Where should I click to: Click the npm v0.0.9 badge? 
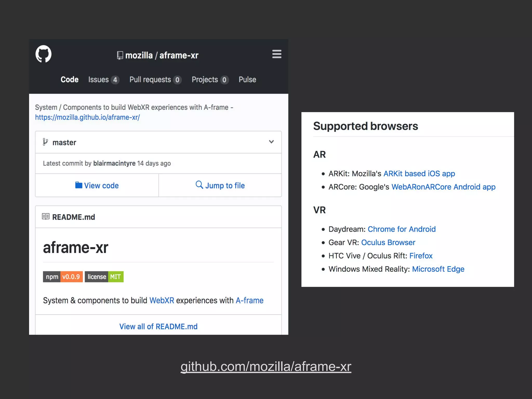[63, 277]
